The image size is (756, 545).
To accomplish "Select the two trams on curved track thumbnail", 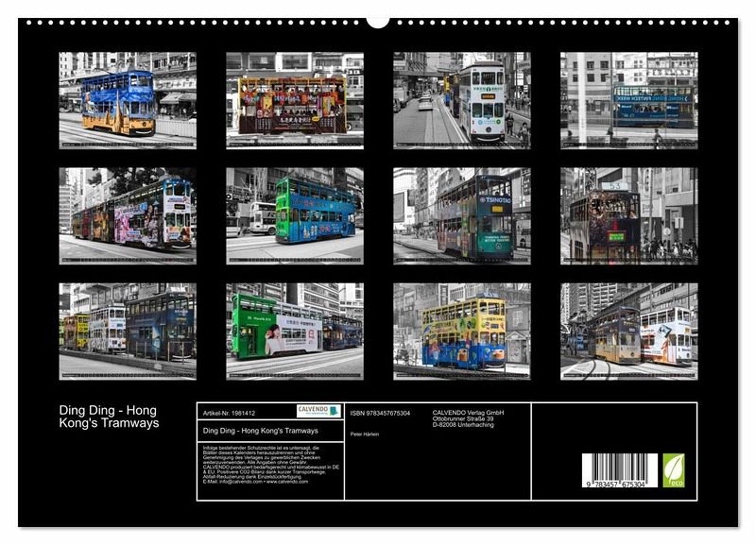I will pyautogui.click(x=628, y=332).
